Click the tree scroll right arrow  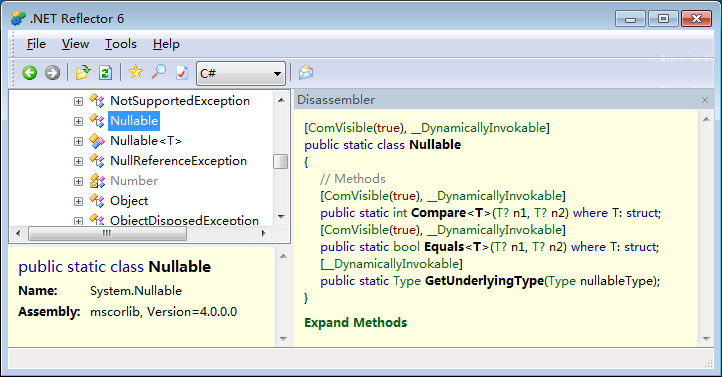click(263, 233)
